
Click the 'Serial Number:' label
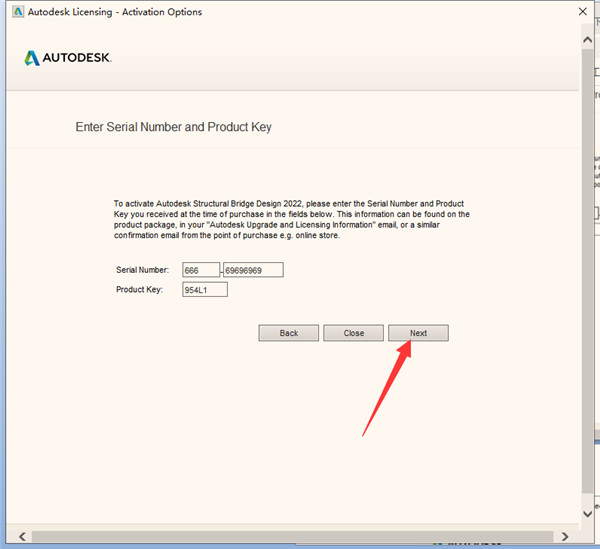pos(142,270)
